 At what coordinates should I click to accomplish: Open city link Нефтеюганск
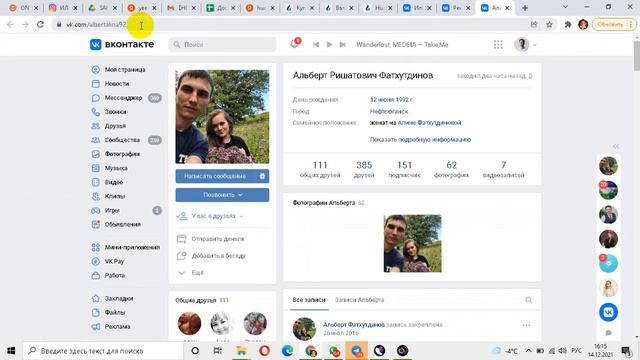(x=389, y=111)
